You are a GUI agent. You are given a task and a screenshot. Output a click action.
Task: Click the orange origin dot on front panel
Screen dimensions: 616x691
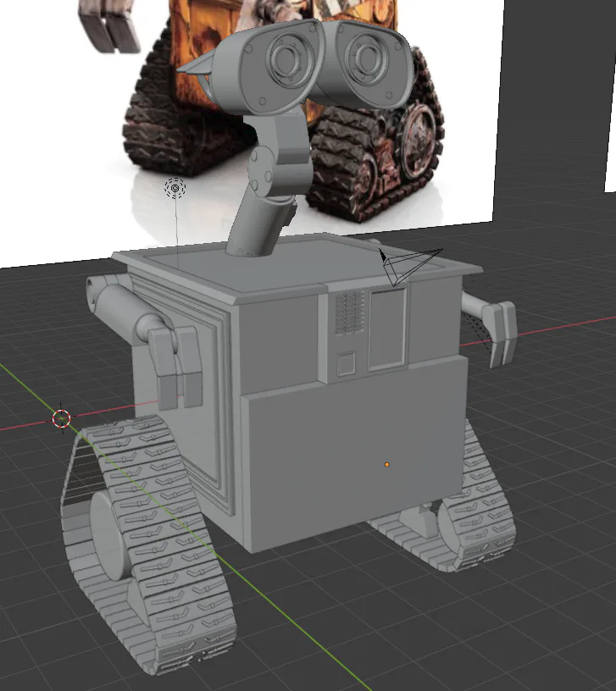tap(386, 465)
